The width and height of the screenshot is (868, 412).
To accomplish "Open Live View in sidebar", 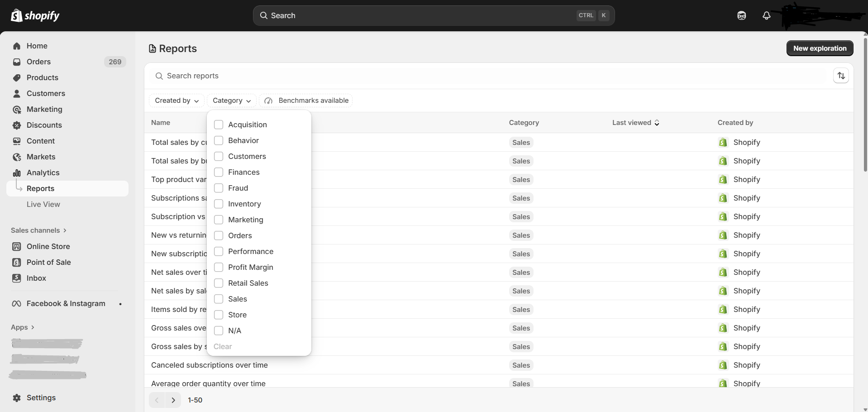I will 43,204.
